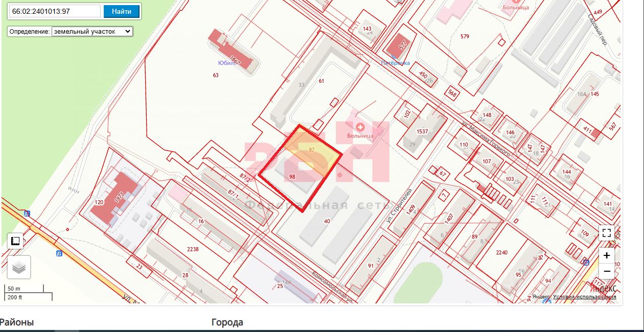Click building label 577
The image size is (644, 332).
[403, 44]
